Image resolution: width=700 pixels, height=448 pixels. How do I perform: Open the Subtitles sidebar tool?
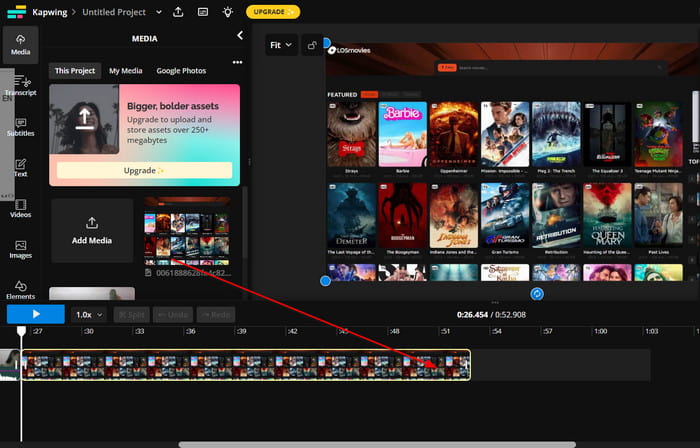21,127
